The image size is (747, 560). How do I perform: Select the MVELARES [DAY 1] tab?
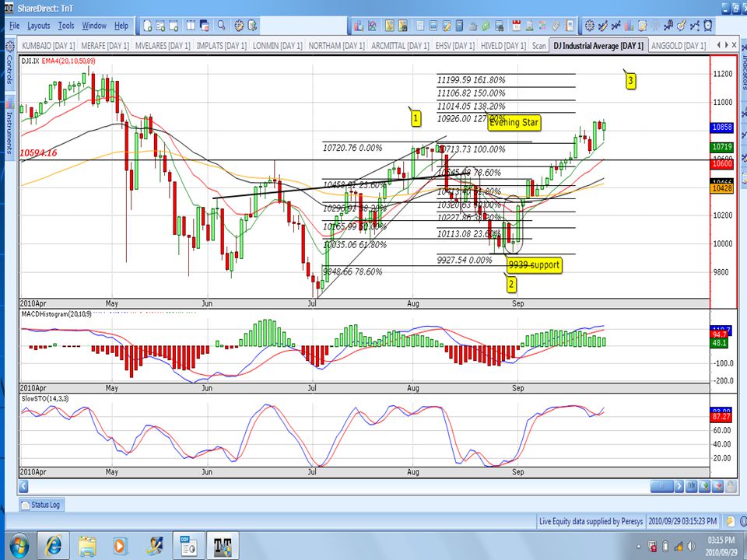coord(163,46)
